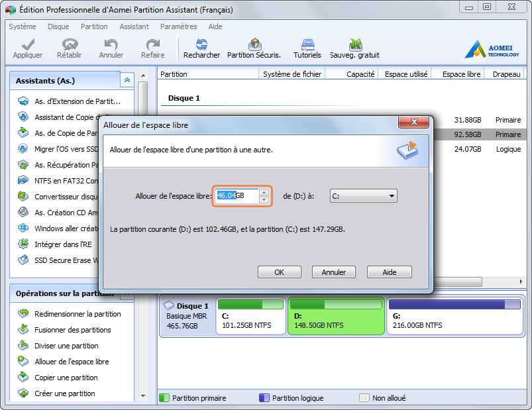The width and height of the screenshot is (532, 410).
Task: Click sidebar scrollbar up arrow
Action: (143, 76)
